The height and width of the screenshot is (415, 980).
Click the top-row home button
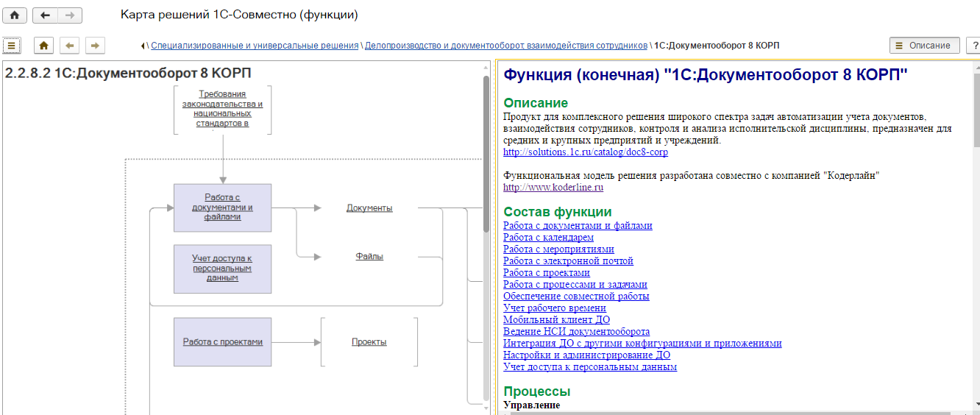point(15,15)
